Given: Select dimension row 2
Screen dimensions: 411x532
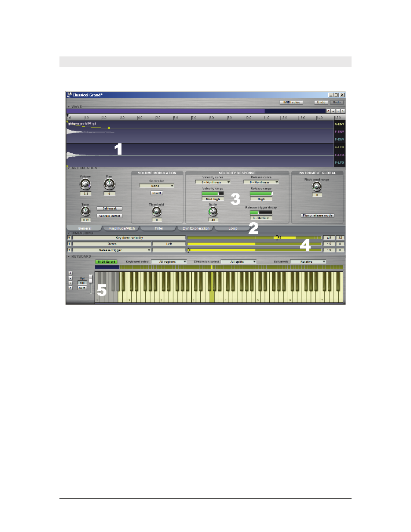Looking at the screenshot, I should click(69, 250).
